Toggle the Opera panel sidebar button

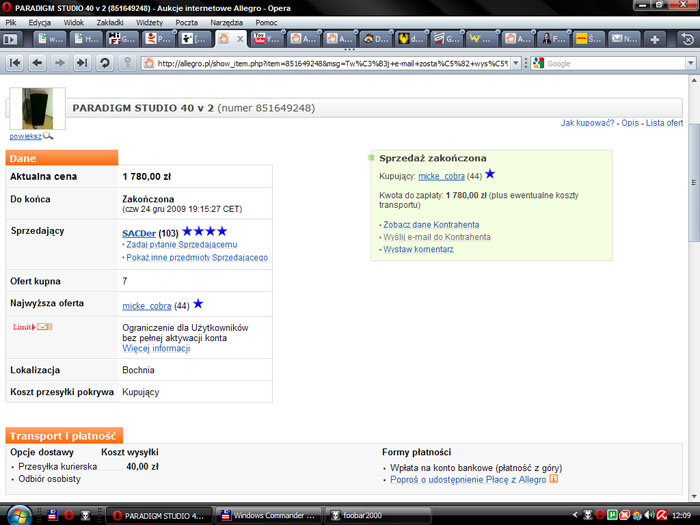pos(10,39)
